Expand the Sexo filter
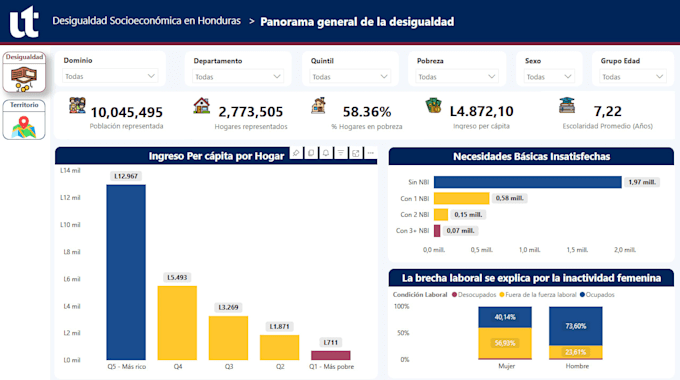Screen dimensions: 680x380 coord(549,77)
